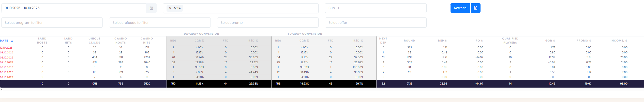
Task: Sort by the Income, $ column header
Action: [x=619, y=40]
